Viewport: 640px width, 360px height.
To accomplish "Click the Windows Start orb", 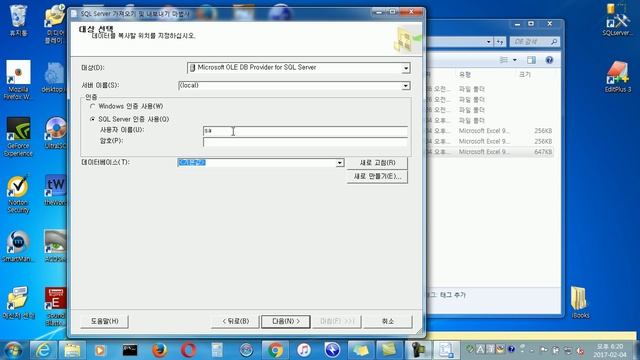I will tap(13, 350).
